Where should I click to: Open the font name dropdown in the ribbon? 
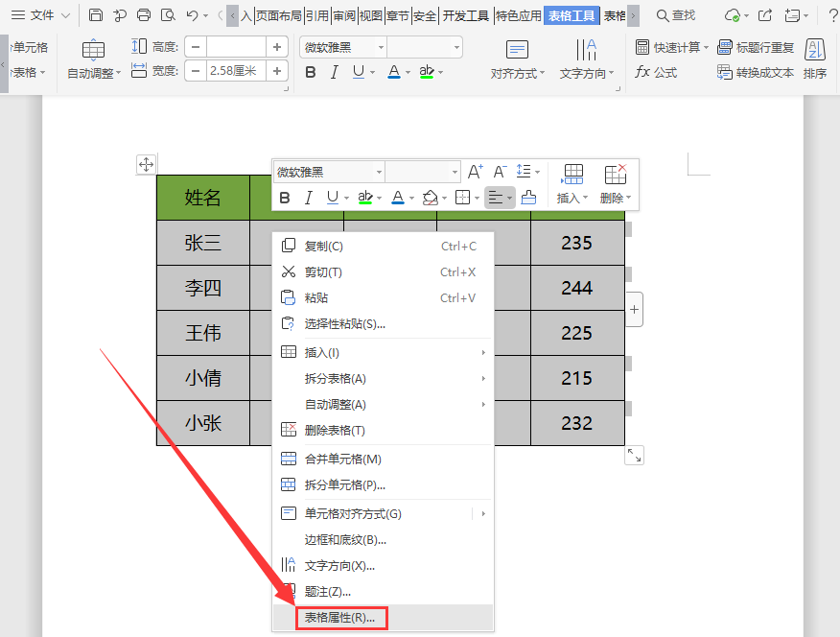[382, 47]
